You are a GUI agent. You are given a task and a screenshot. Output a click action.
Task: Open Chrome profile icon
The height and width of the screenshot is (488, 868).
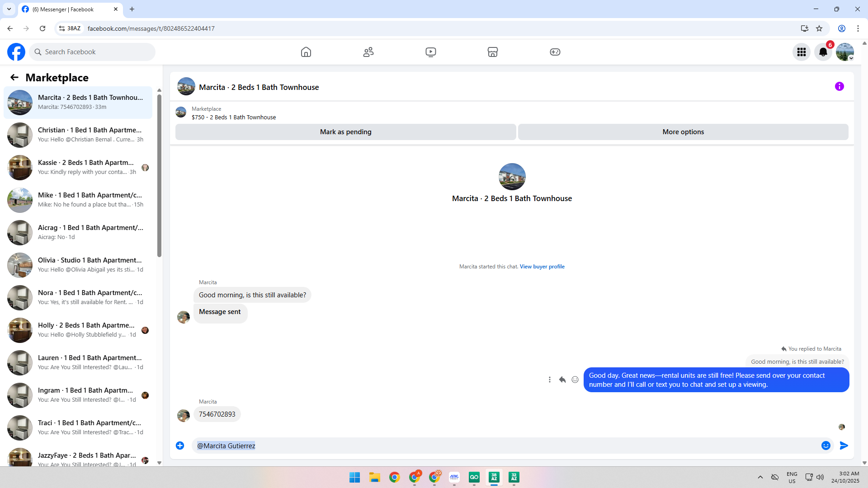coord(842,28)
